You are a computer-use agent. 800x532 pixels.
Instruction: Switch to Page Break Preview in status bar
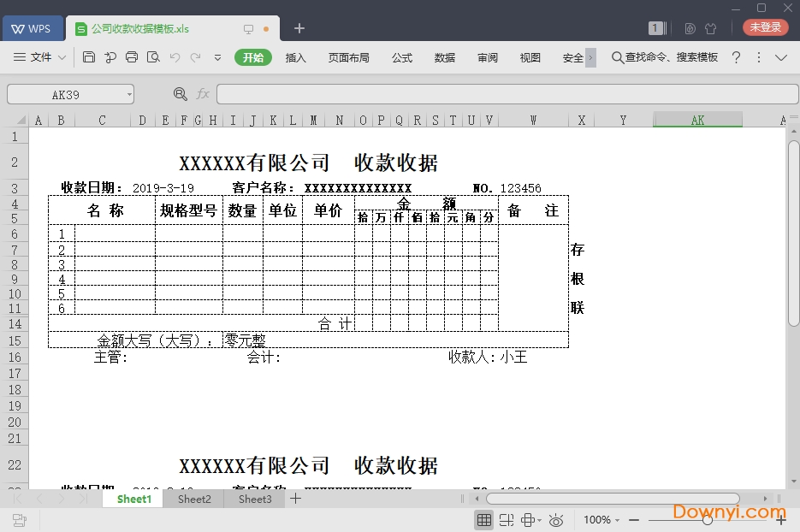point(507,519)
